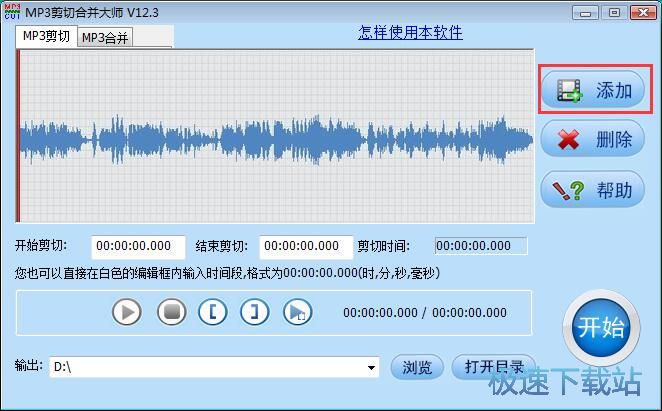
Task: Click the 开始剪切 start time field
Action: pos(138,246)
